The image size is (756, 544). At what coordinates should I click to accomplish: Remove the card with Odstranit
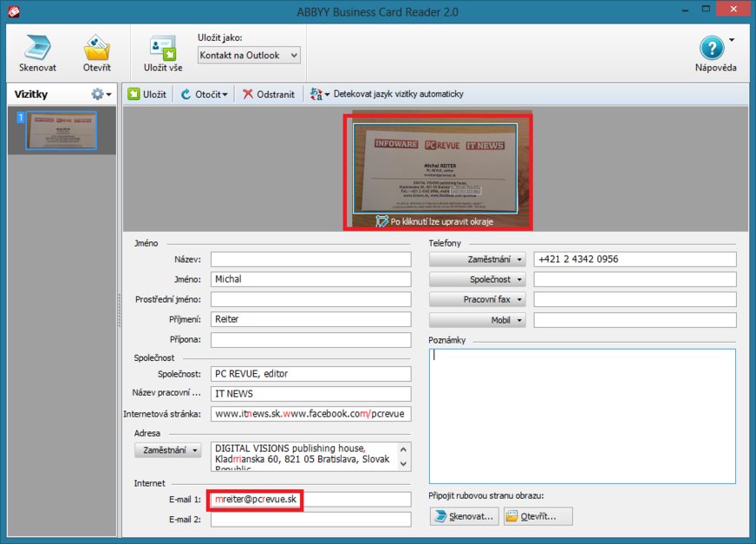[269, 95]
